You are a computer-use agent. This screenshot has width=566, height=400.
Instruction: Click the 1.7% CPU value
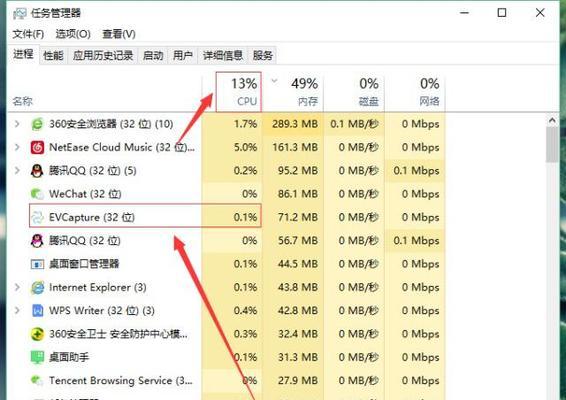point(245,124)
